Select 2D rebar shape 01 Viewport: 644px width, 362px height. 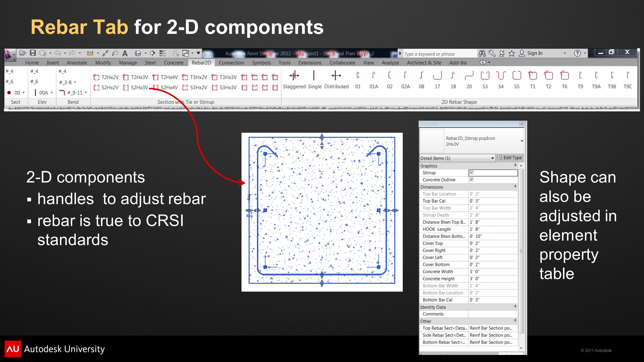coord(358,80)
